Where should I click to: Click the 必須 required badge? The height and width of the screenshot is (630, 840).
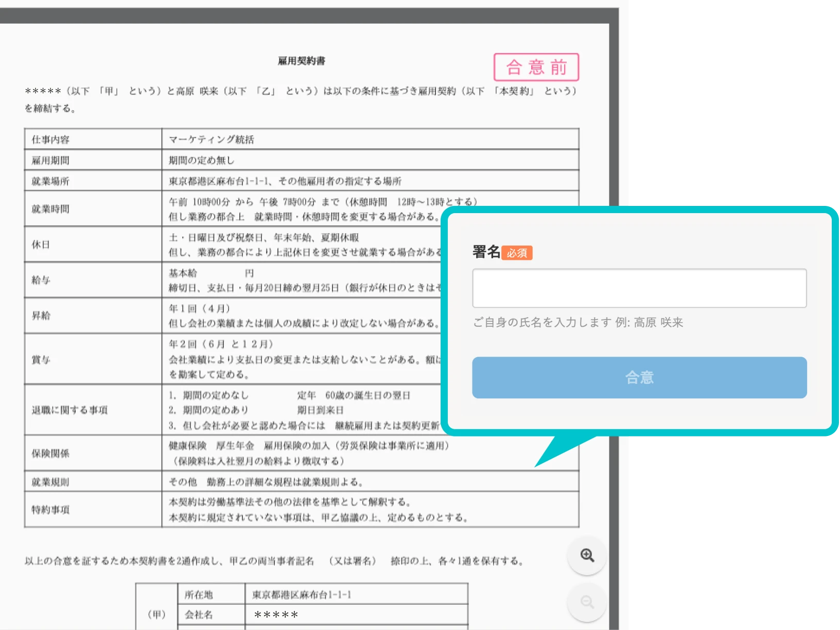517,253
